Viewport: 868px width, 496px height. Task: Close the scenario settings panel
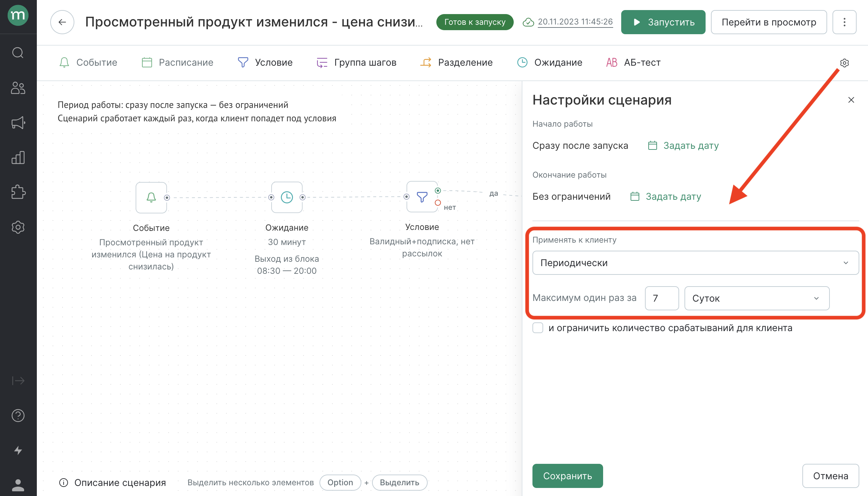click(851, 100)
